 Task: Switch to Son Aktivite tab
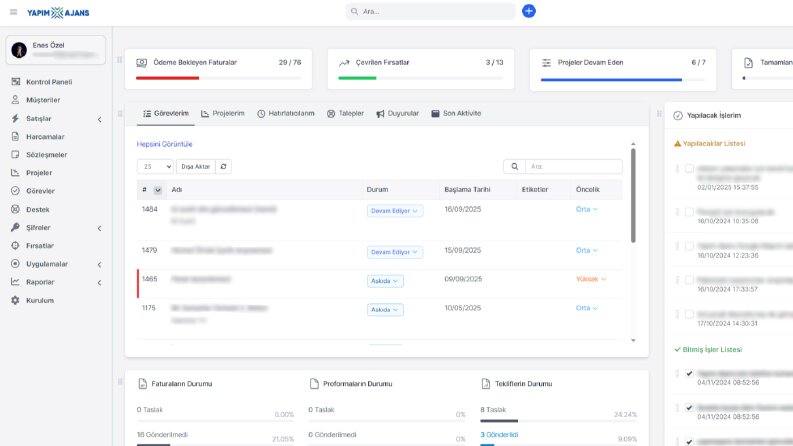[456, 113]
